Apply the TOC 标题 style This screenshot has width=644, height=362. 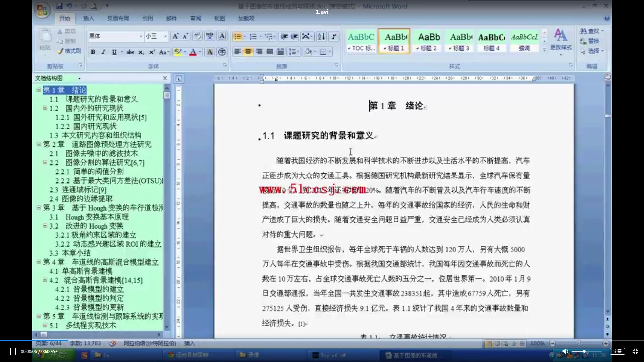point(361,41)
